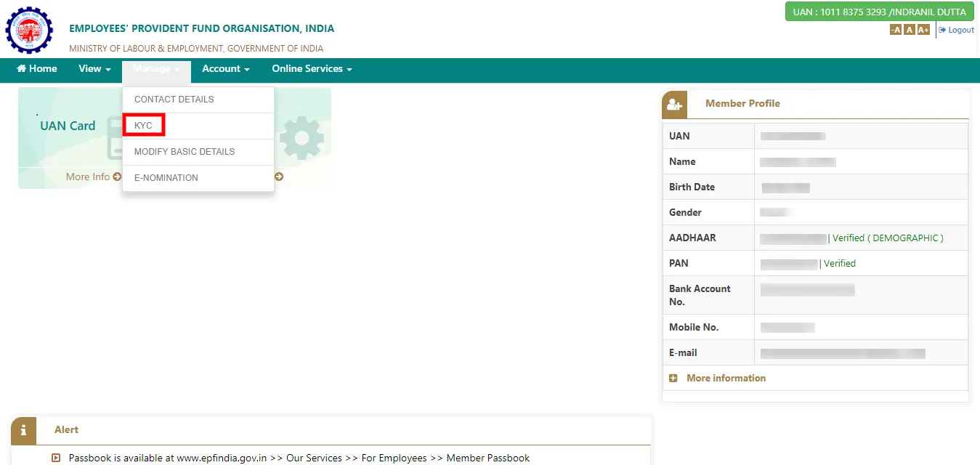Image resolution: width=980 pixels, height=465 pixels.
Task: Click the logout arrow icon
Action: click(x=942, y=30)
